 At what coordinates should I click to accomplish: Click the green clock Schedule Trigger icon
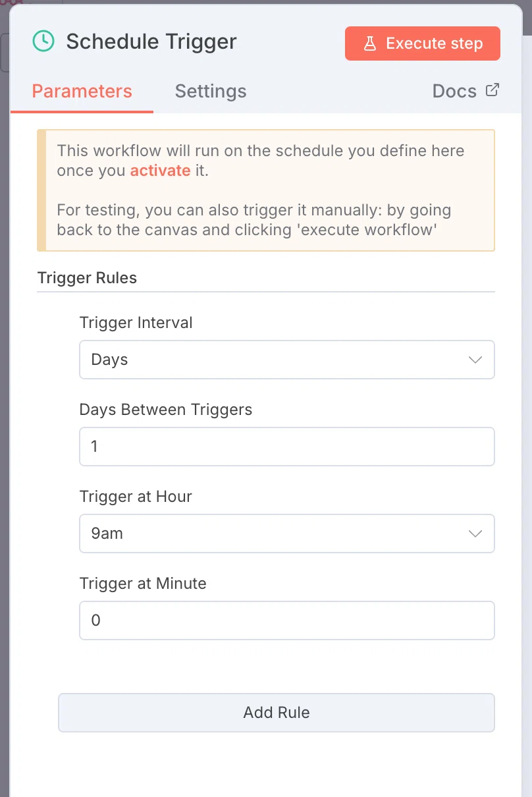[43, 41]
